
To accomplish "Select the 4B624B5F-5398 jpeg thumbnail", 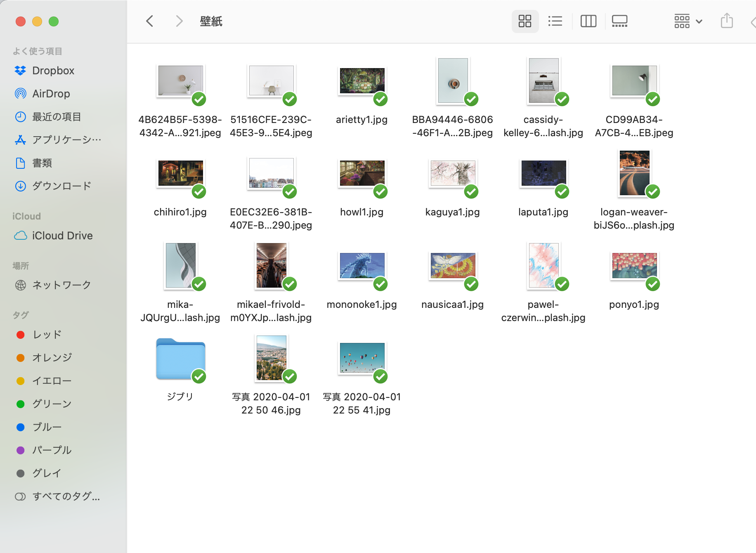I will [x=180, y=80].
